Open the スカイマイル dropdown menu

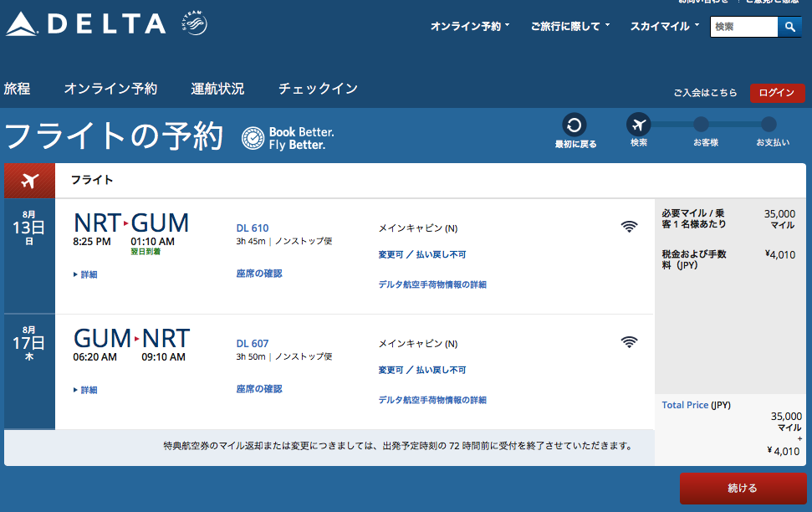pyautogui.click(x=665, y=26)
